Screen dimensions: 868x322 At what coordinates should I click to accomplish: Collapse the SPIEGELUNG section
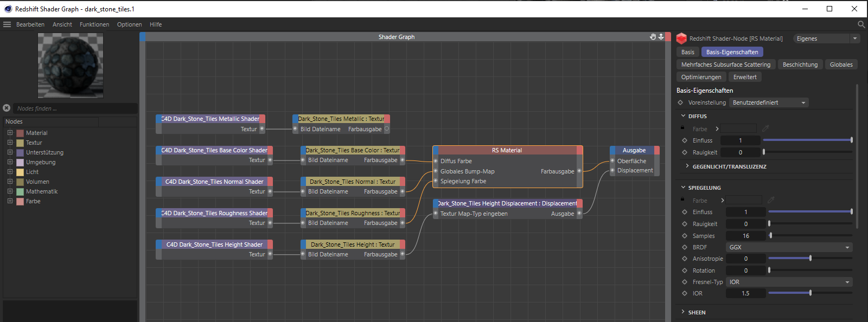[683, 188]
